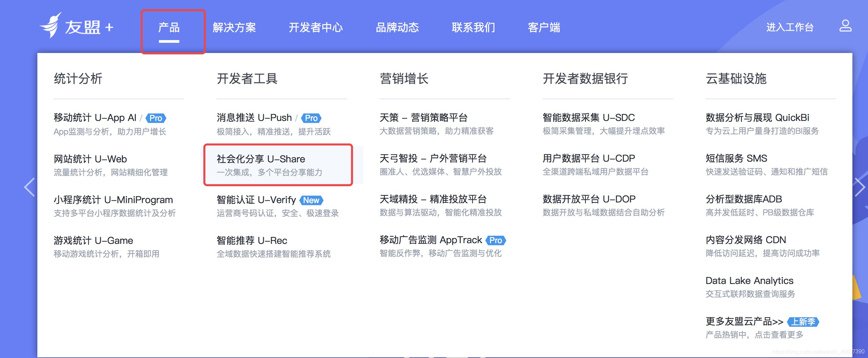This screenshot has width=868, height=358.
Task: Click 开发者工具 category heading
Action: 247,78
